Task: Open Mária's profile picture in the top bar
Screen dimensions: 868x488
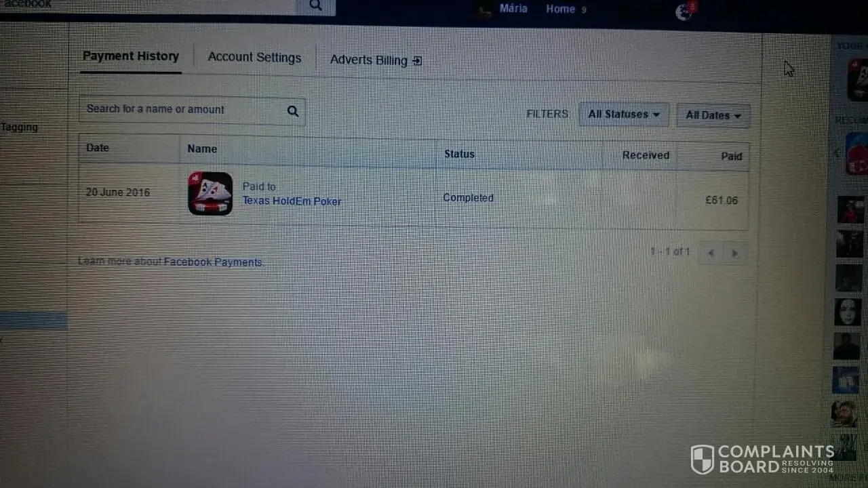Action: tap(484, 10)
